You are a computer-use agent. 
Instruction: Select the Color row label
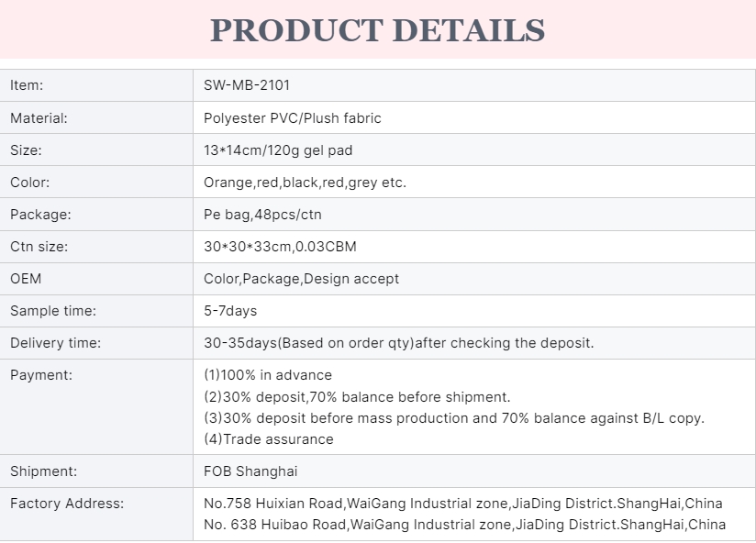click(29, 182)
